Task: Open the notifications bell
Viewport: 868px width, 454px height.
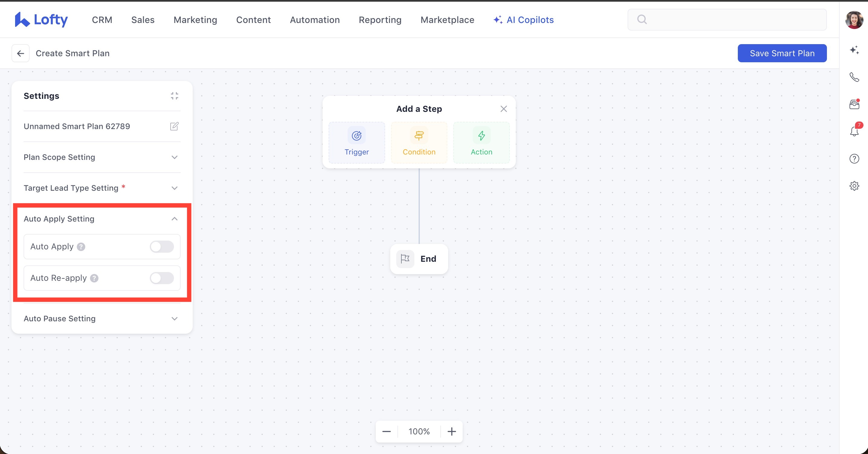Action: pos(854,131)
